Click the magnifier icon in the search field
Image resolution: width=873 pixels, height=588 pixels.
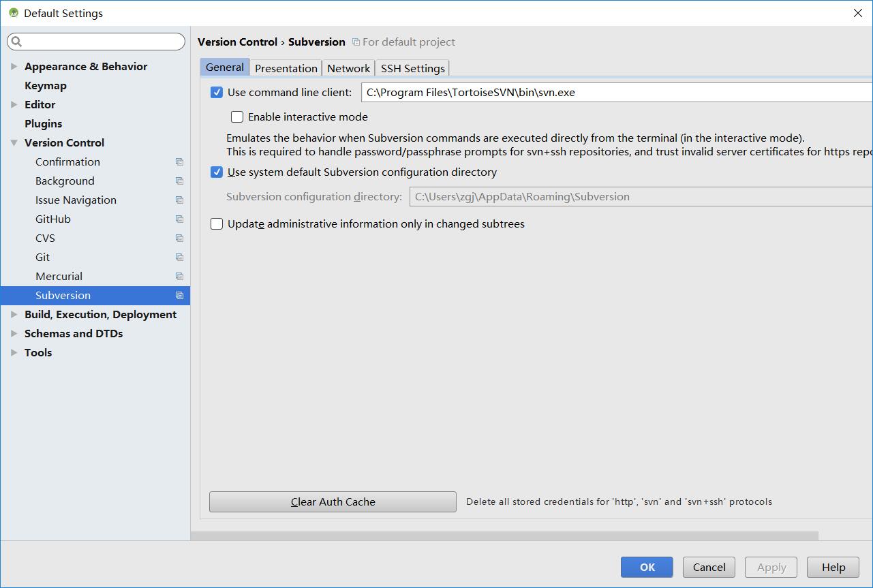[x=15, y=42]
